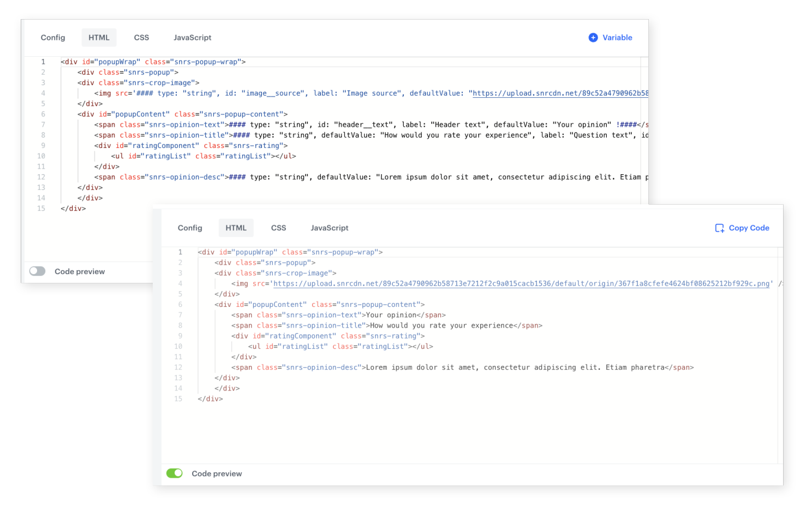The height and width of the screenshot is (516, 812).
Task: Switch to the Config tab in bottom panel
Action: (190, 228)
